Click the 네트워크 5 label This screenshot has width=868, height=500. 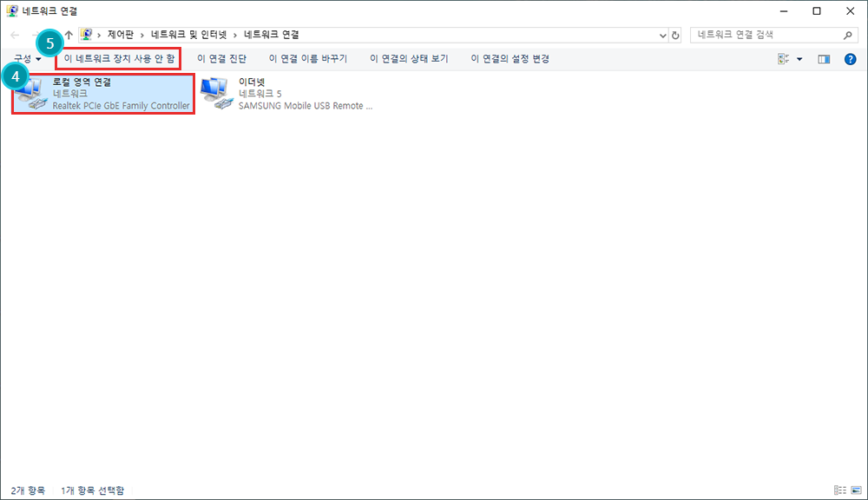260,94
